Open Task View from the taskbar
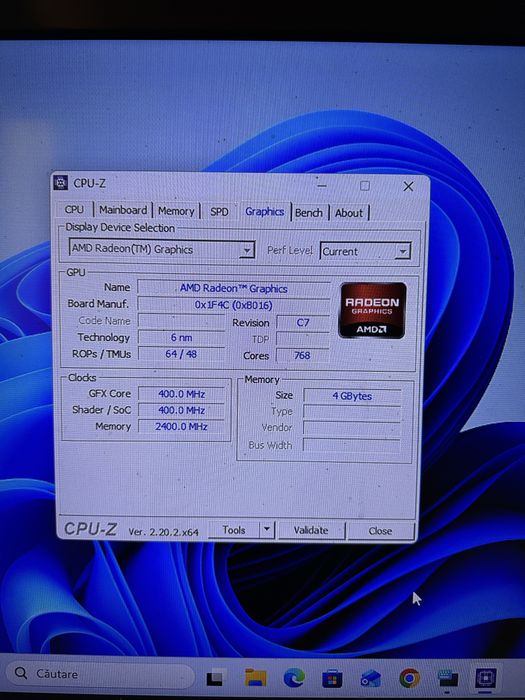 [215, 678]
